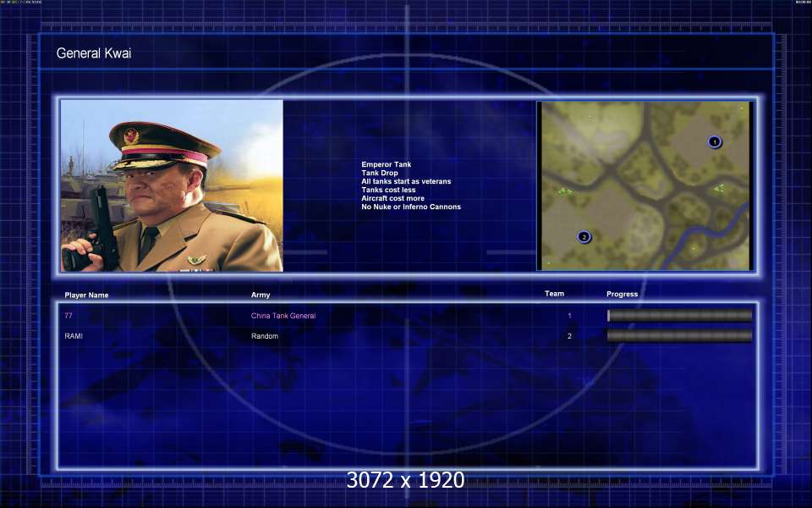Click start position marker 2 on minimap
This screenshot has width=812, height=508.
[x=584, y=237]
